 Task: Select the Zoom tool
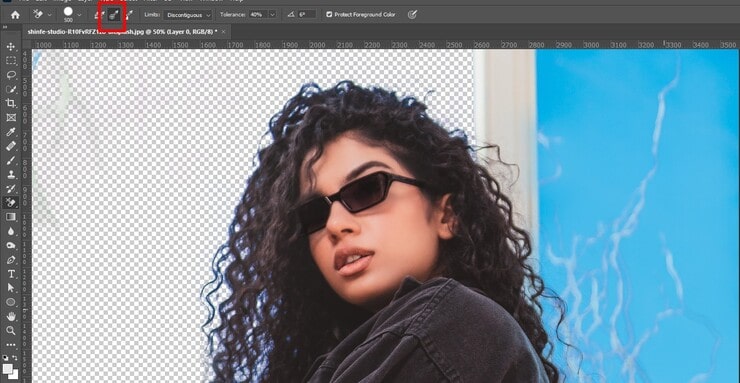11,331
